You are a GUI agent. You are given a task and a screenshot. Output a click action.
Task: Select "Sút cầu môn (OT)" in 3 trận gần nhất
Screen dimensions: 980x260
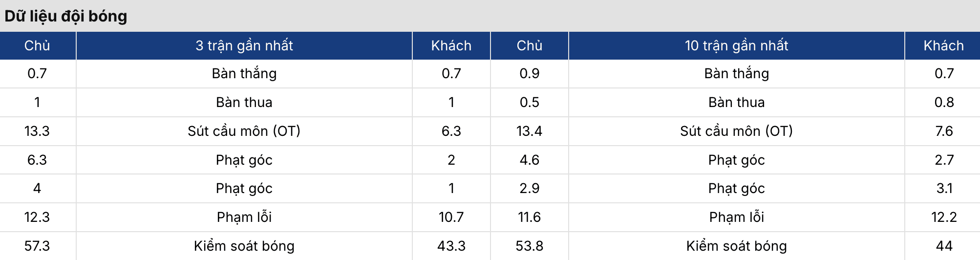pos(244,131)
